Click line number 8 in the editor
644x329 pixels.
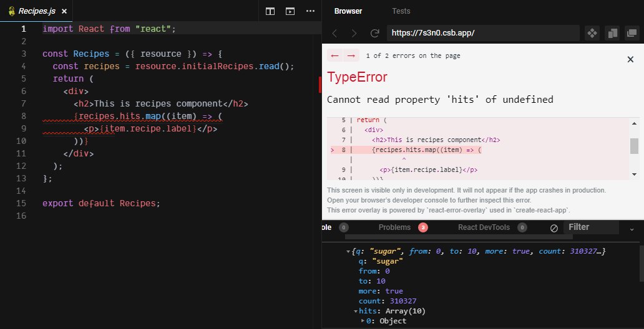pyautogui.click(x=24, y=116)
